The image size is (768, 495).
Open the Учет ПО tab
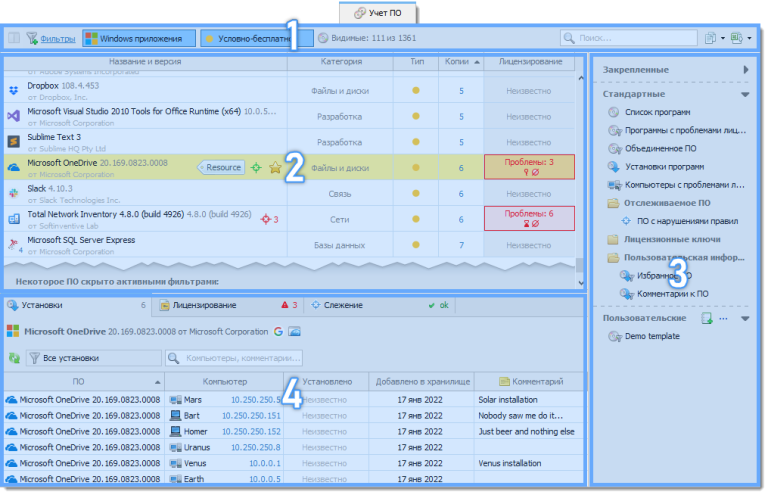point(378,13)
